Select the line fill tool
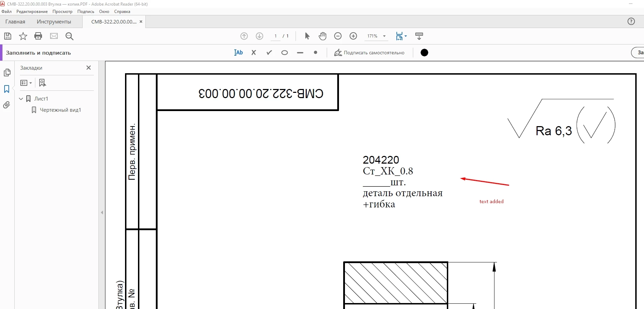This screenshot has height=309, width=644. (300, 53)
